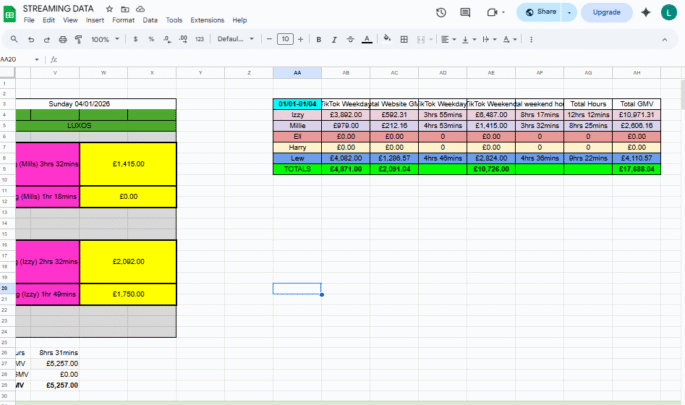Click the Share button

pos(540,12)
